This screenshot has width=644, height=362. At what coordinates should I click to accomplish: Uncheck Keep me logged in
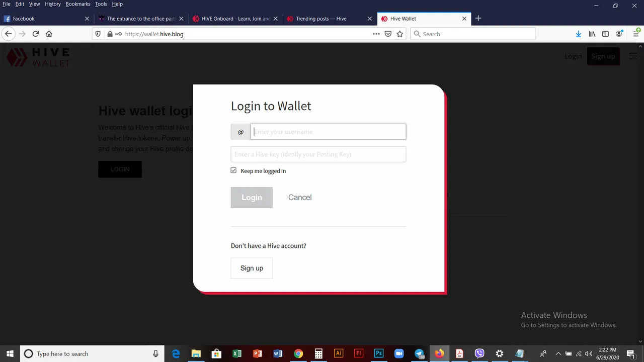point(233,170)
